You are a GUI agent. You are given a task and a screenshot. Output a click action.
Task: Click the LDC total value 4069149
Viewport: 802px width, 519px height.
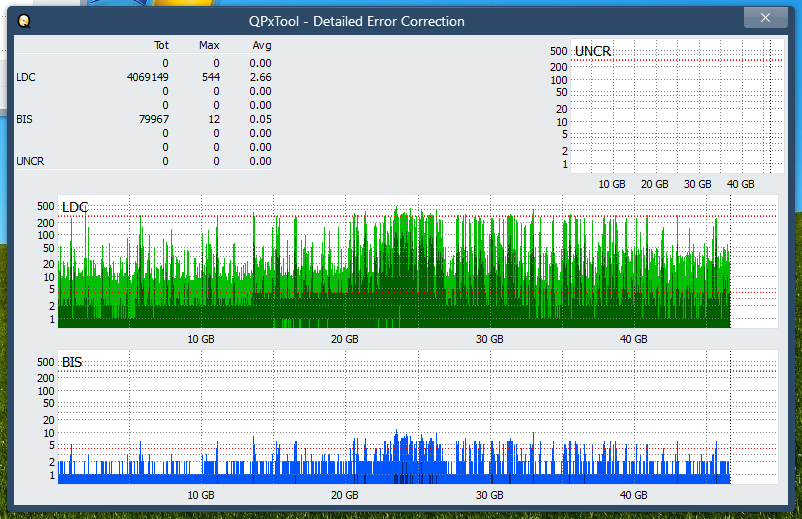tap(148, 77)
